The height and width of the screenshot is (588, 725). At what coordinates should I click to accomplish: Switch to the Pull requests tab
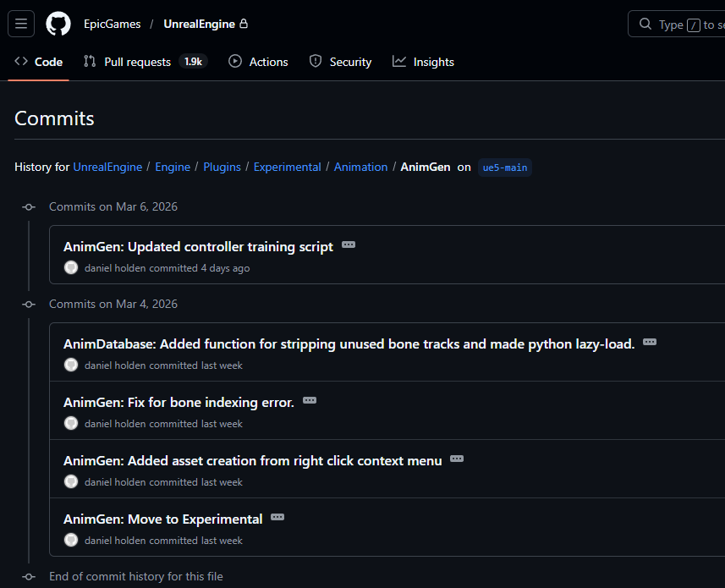coord(146,62)
